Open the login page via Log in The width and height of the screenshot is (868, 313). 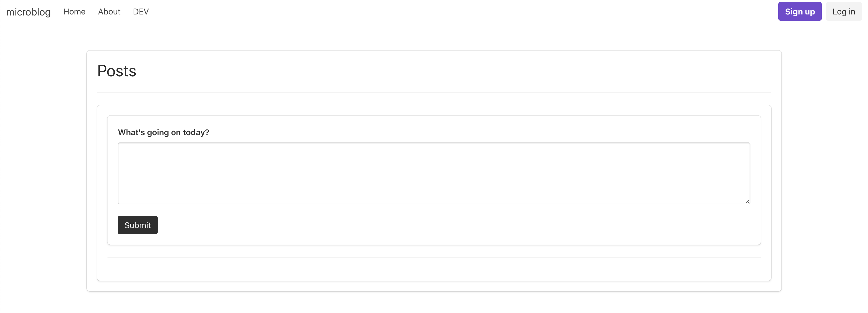[843, 11]
